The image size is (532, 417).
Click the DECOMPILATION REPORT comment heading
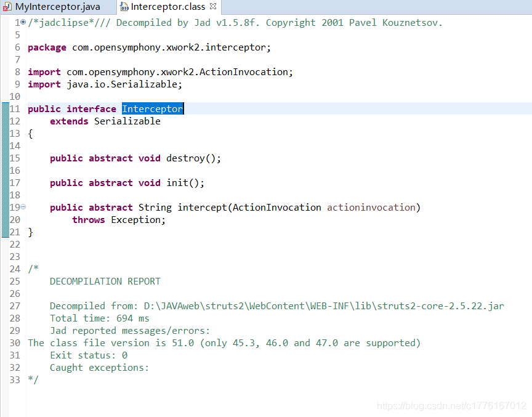click(105, 281)
